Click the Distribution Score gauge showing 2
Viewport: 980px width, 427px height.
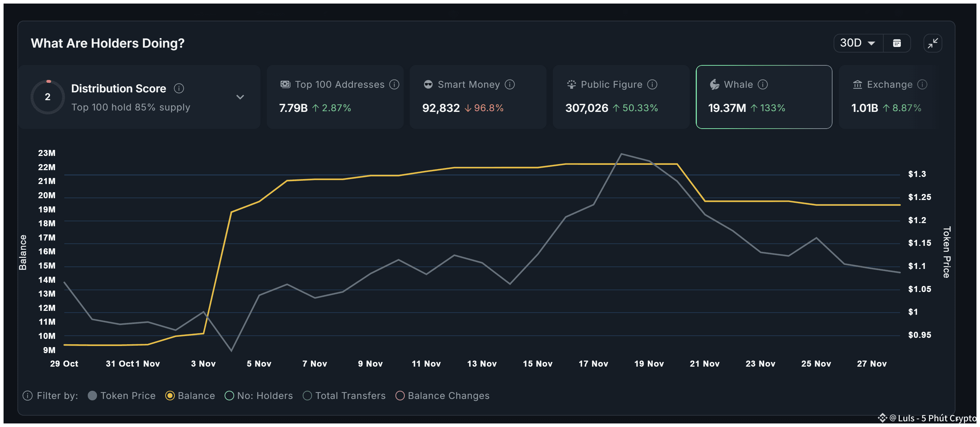point(48,97)
